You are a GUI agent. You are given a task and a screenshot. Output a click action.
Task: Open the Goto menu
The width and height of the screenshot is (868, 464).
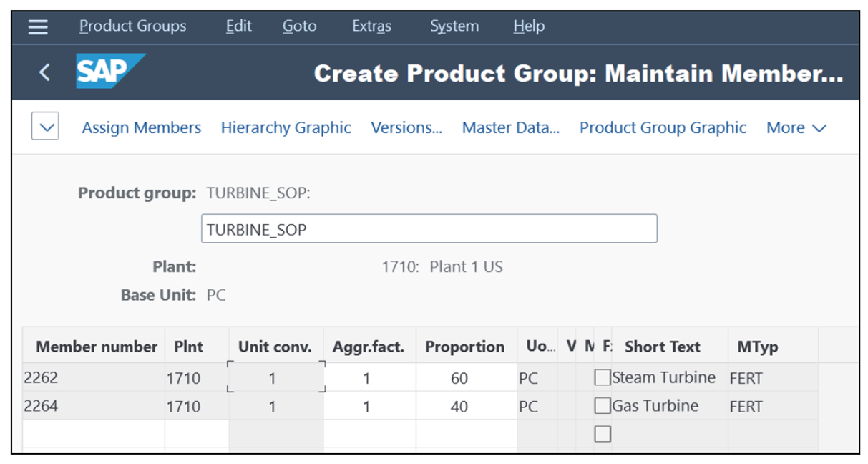299,26
